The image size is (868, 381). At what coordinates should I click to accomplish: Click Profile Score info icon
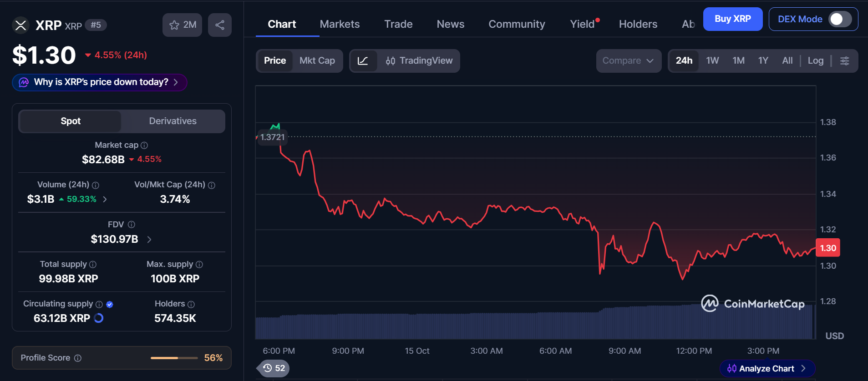point(78,358)
